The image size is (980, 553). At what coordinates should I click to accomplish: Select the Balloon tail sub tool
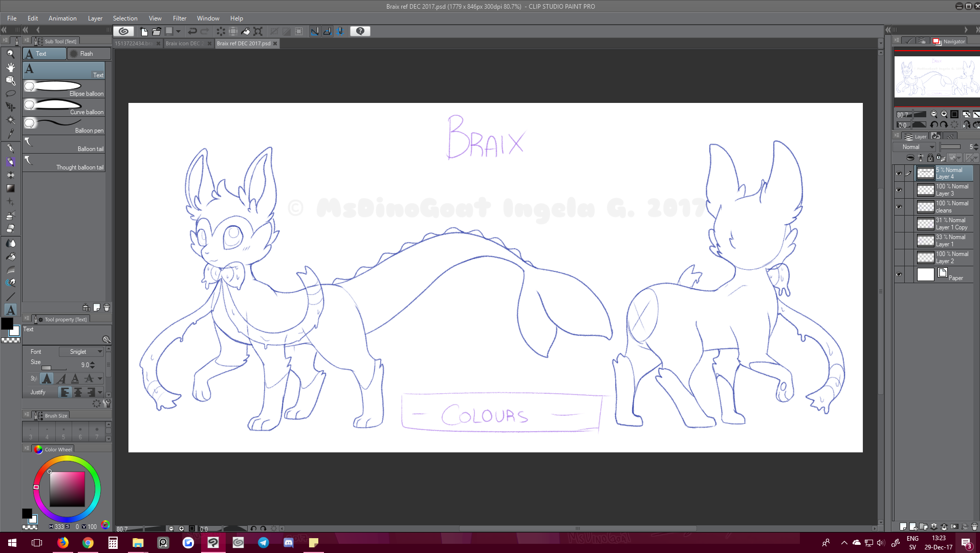pos(64,144)
